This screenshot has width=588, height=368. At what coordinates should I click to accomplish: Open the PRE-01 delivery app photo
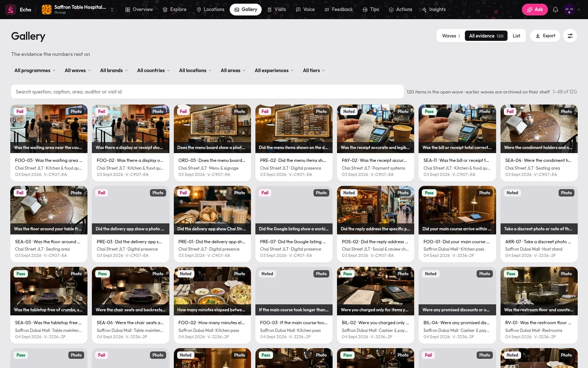point(212,210)
